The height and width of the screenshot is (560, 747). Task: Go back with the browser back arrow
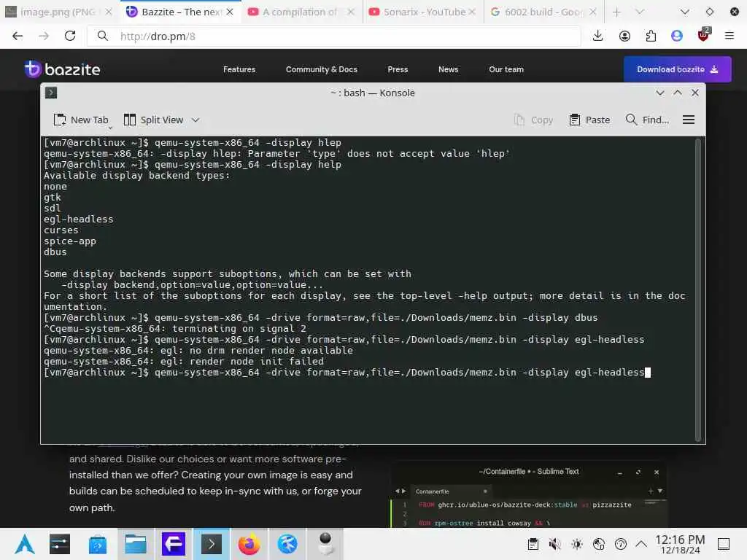(x=18, y=36)
